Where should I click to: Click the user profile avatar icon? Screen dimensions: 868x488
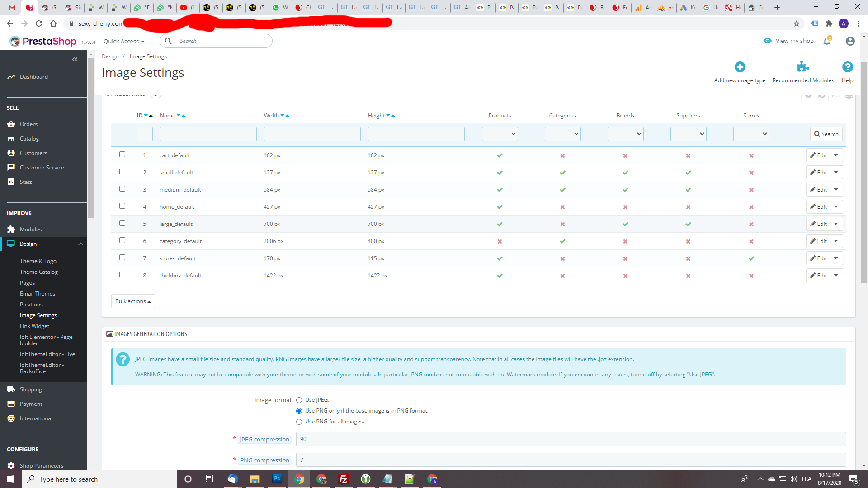850,41
